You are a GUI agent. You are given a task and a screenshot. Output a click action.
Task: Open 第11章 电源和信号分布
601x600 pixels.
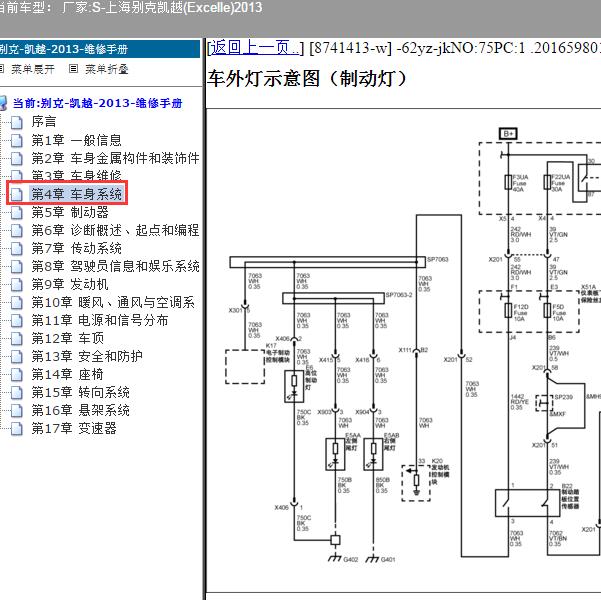100,320
